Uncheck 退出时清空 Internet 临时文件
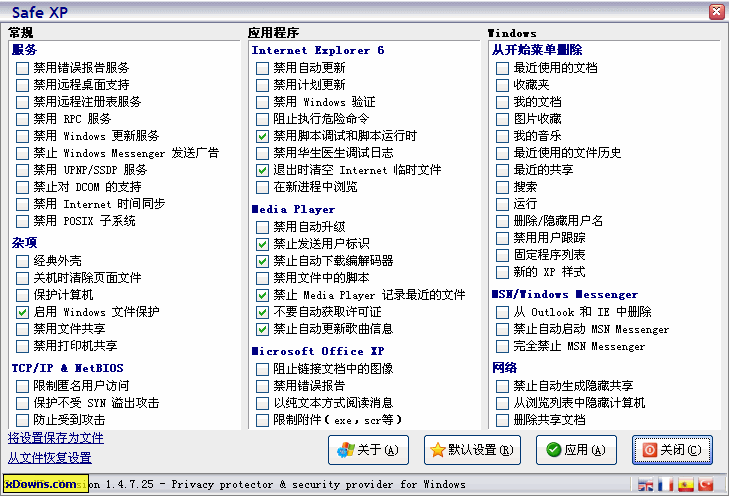 pyautogui.click(x=262, y=170)
